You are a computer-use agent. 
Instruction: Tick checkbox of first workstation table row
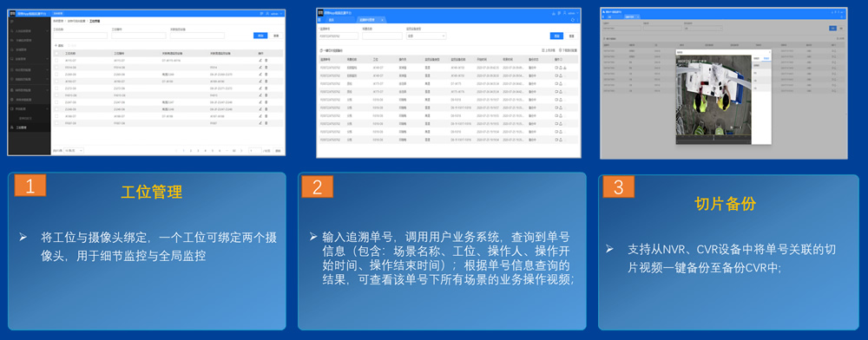point(56,60)
